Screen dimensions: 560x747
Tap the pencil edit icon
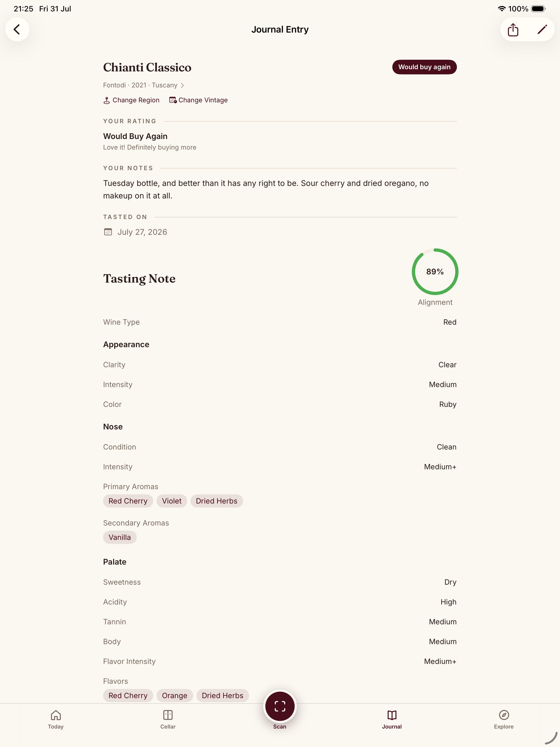click(x=542, y=30)
